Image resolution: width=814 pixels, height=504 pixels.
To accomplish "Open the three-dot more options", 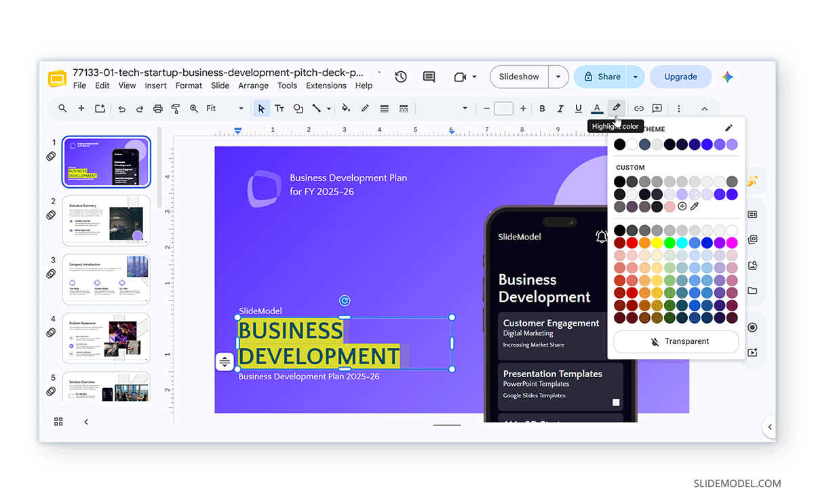I will [x=679, y=109].
